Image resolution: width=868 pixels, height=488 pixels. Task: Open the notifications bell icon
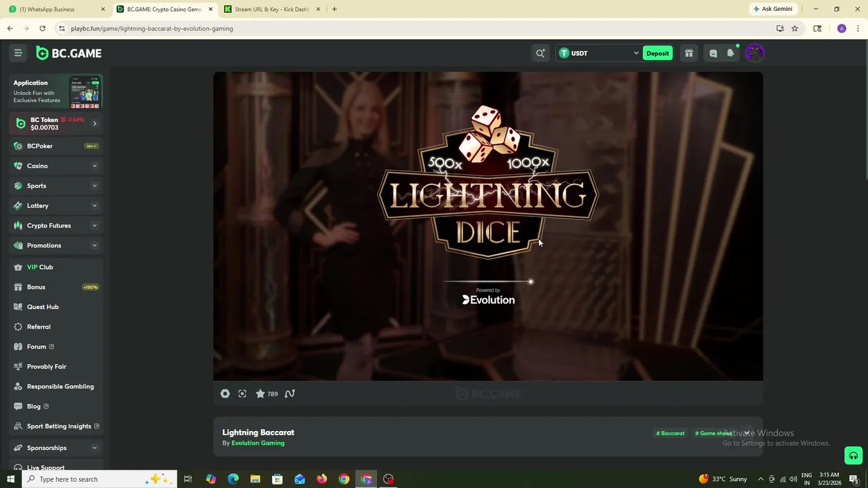pyautogui.click(x=730, y=53)
